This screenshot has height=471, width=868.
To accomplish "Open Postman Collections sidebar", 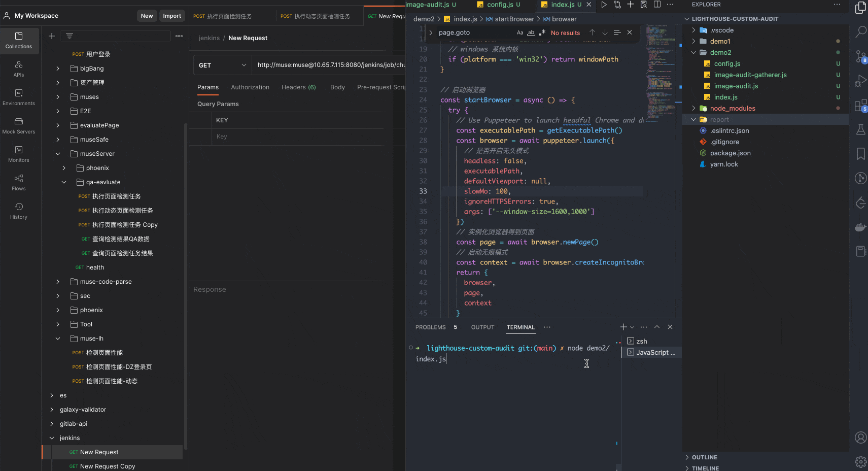I will point(19,41).
